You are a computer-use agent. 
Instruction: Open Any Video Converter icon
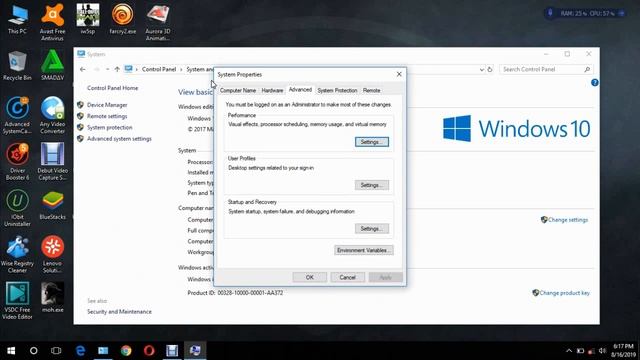coord(52,115)
